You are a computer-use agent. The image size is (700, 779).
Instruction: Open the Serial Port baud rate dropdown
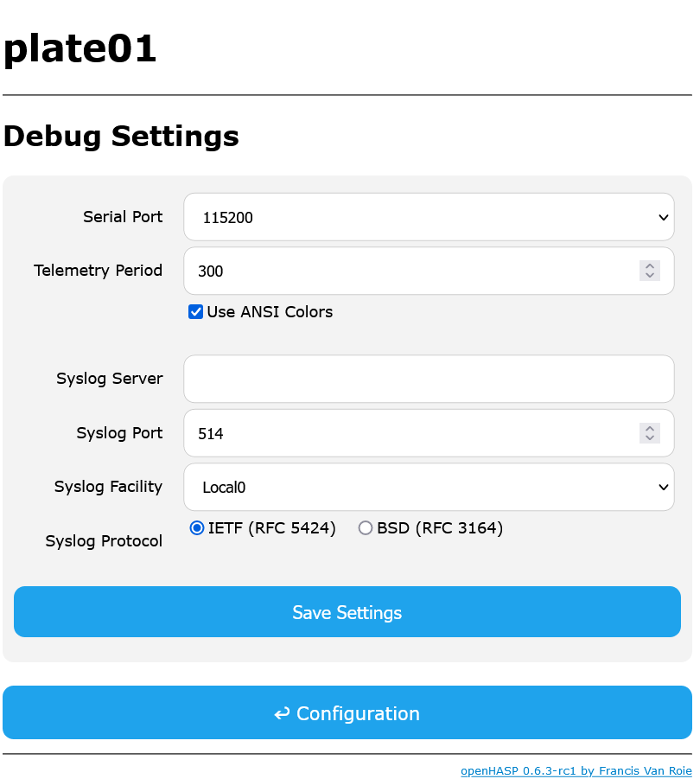tap(429, 217)
